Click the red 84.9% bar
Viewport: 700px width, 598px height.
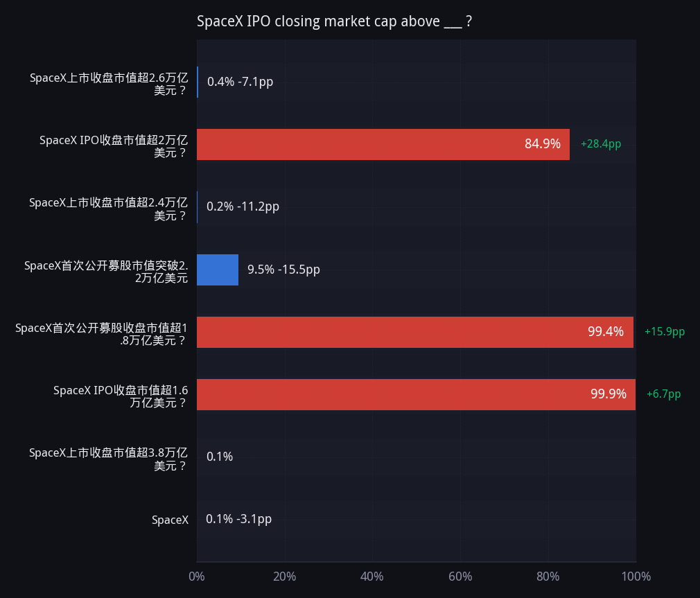pyautogui.click(x=383, y=144)
